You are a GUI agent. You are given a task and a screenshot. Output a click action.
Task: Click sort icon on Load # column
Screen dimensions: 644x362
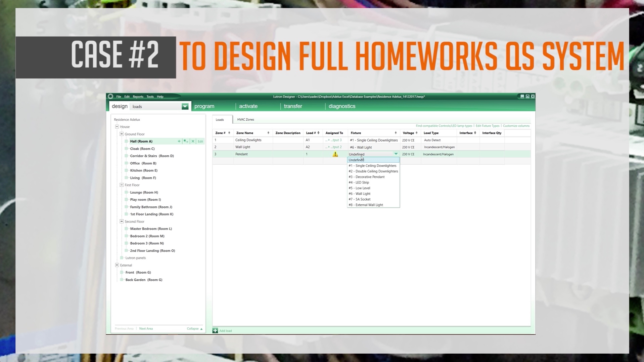click(318, 133)
